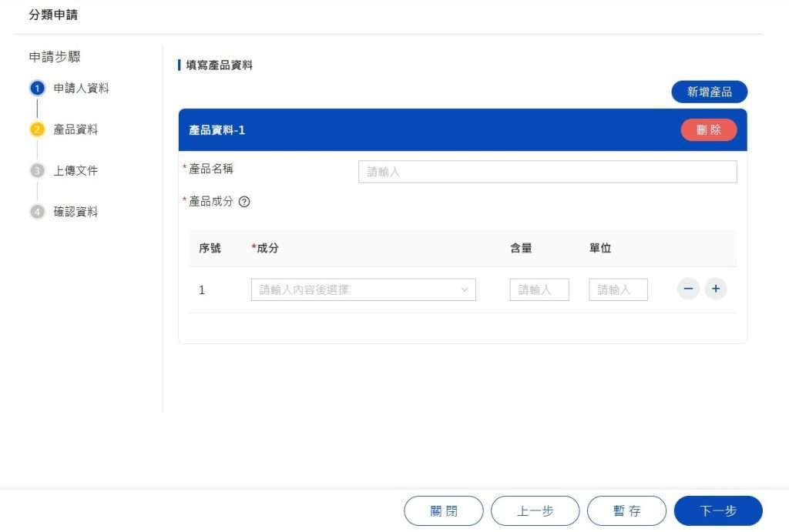
Task: Click the help icon beside 產品成分
Action: 244,202
